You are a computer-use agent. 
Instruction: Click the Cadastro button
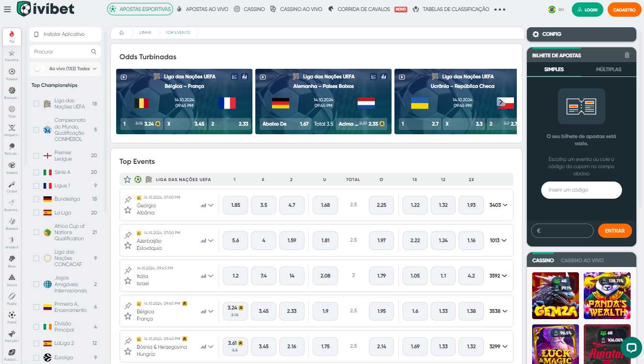(624, 10)
